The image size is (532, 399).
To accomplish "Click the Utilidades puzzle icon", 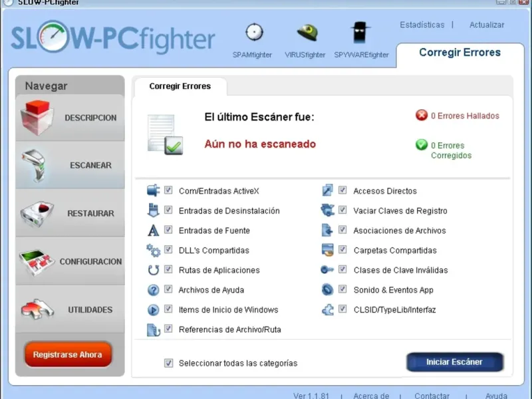I will [37, 309].
